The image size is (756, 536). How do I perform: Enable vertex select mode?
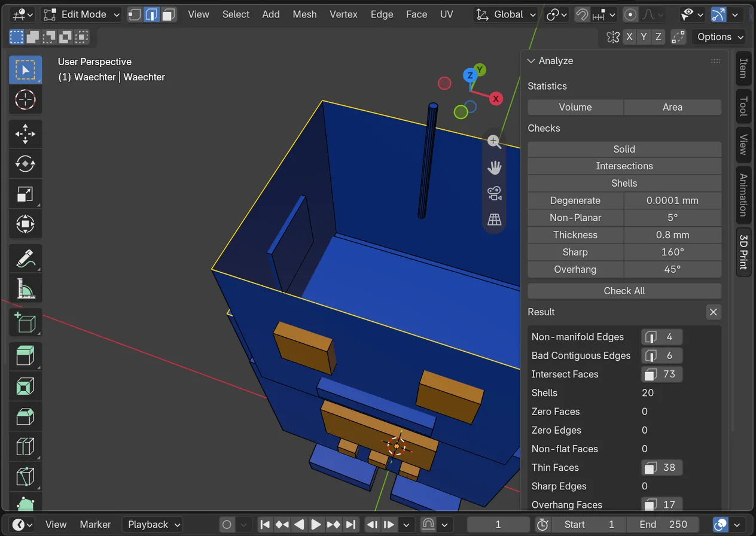pyautogui.click(x=135, y=14)
